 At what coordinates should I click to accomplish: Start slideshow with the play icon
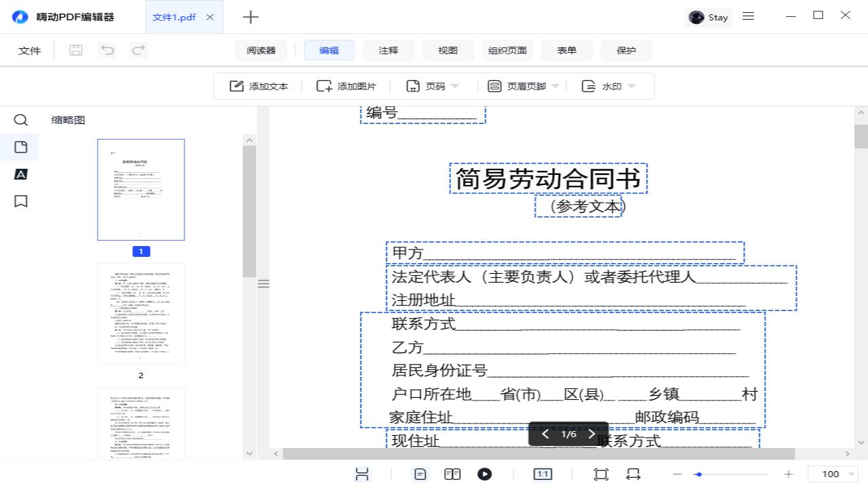click(484, 474)
